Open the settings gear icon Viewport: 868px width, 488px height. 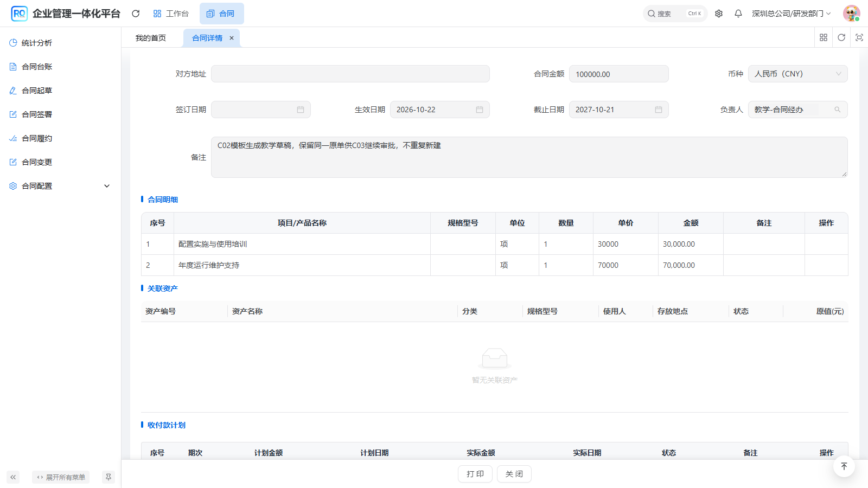719,14
